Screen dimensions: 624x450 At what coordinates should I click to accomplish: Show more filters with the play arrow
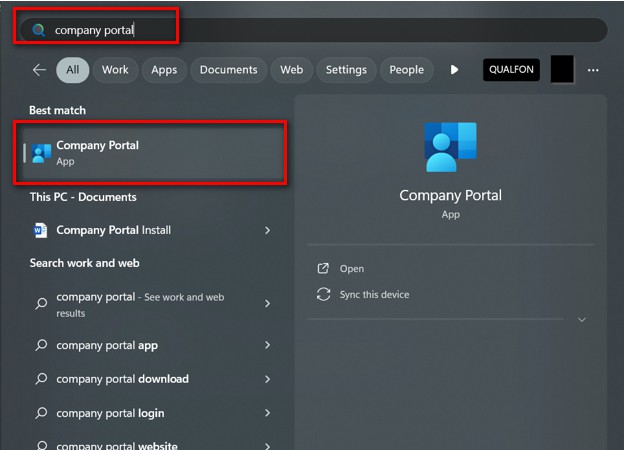[454, 70]
